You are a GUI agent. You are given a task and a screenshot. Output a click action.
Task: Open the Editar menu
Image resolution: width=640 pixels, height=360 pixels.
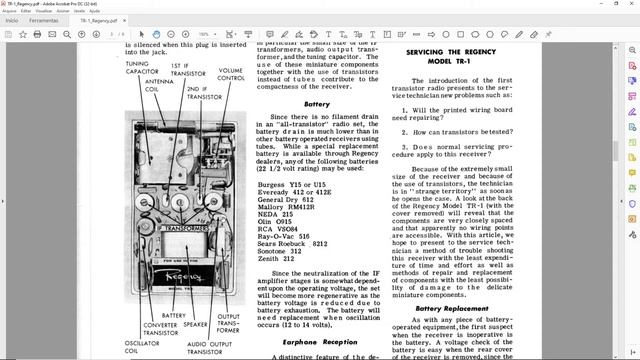pos(26,11)
